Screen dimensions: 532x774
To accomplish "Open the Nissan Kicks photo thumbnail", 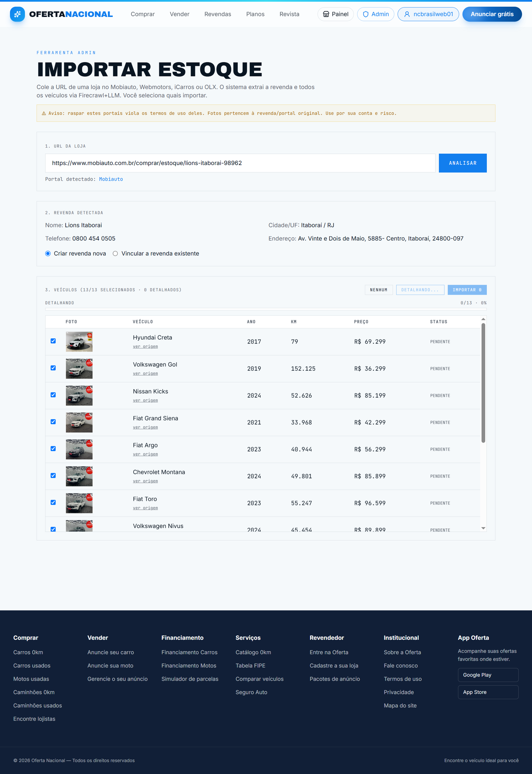I will point(79,396).
